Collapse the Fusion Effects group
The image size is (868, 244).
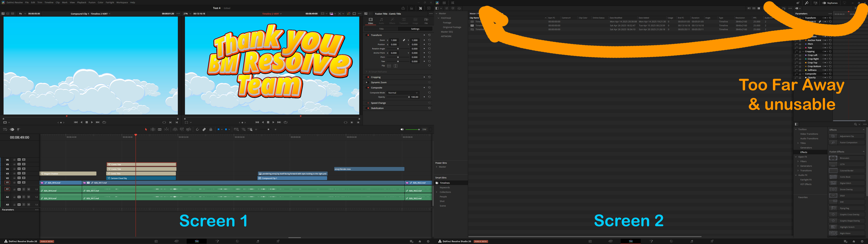[863, 152]
